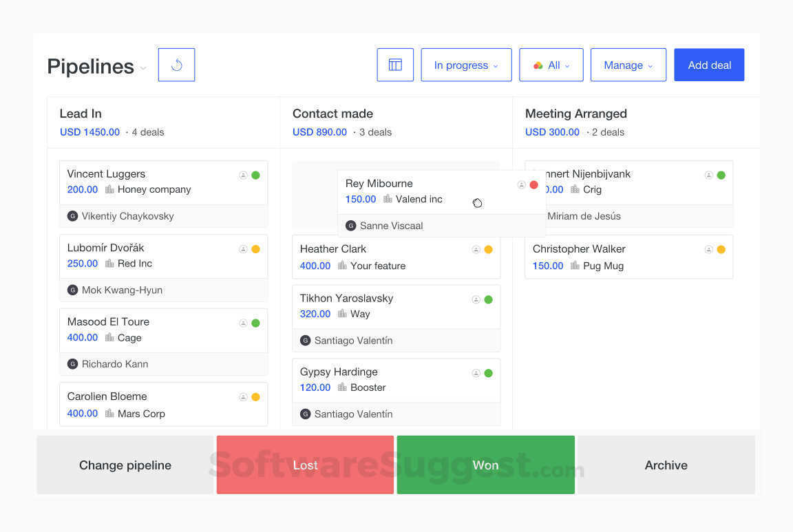Click the refresh pipeline icon button
The height and width of the screenshot is (532, 793).
[176, 65]
